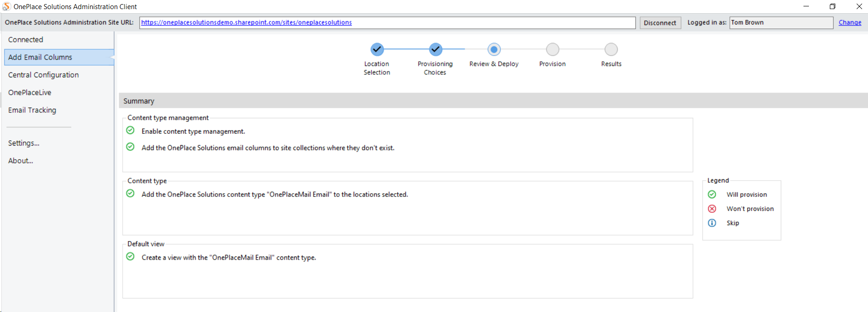The height and width of the screenshot is (312, 868).
Task: Open the Connected section in sidebar
Action: pyautogui.click(x=59, y=40)
